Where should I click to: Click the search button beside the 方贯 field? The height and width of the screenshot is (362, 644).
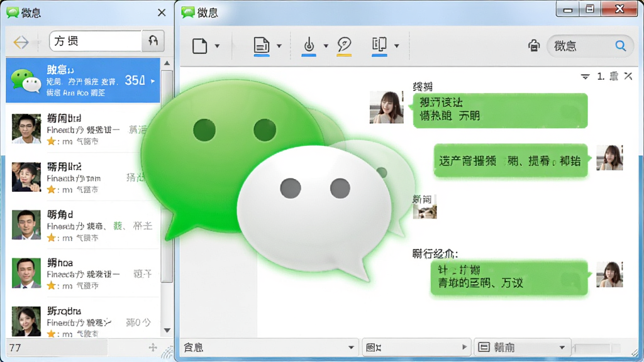[x=153, y=41]
